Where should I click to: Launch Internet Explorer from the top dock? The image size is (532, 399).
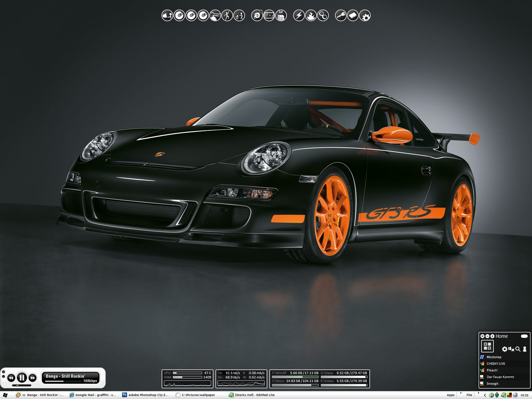257,15
